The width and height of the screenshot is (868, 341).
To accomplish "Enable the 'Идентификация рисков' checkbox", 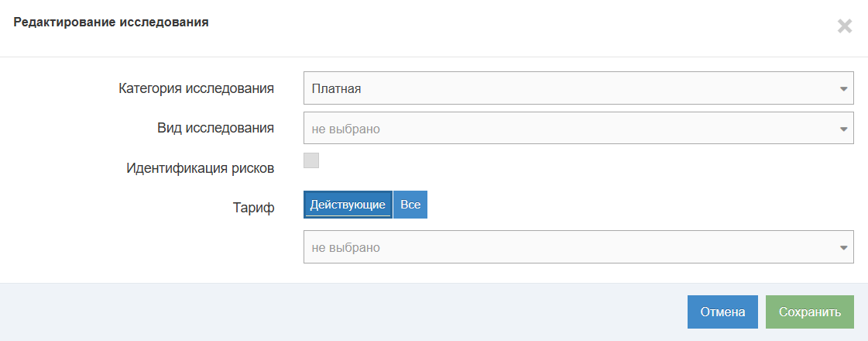I will [311, 160].
